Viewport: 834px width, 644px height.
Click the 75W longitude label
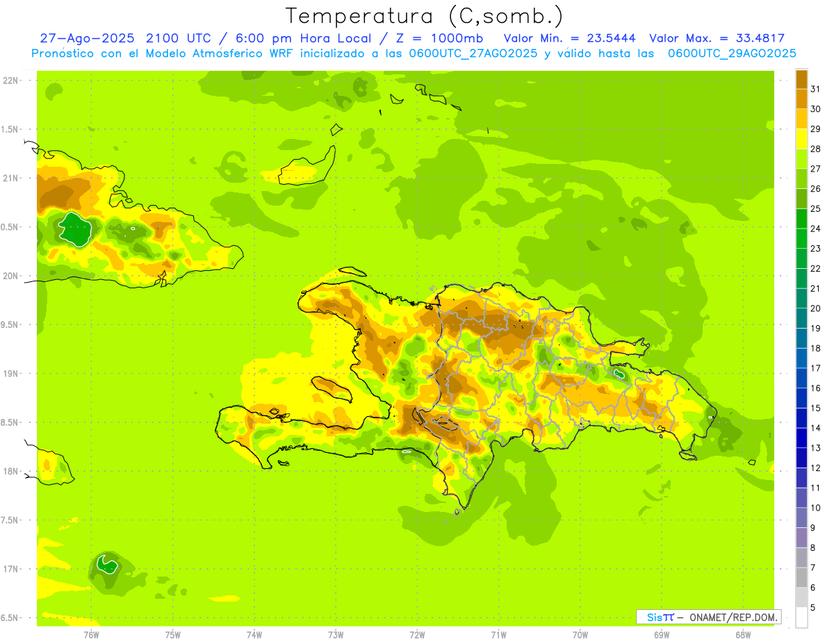coord(172,634)
